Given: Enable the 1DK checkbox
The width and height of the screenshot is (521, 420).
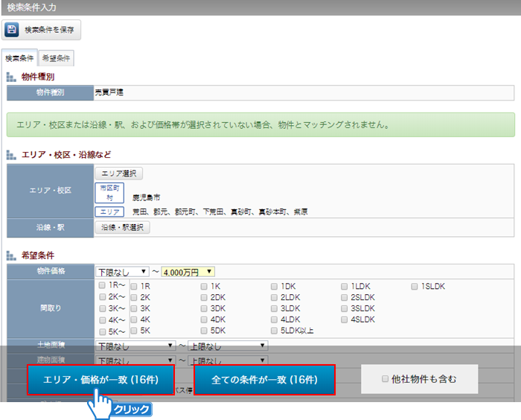Looking at the screenshot, I should point(274,286).
